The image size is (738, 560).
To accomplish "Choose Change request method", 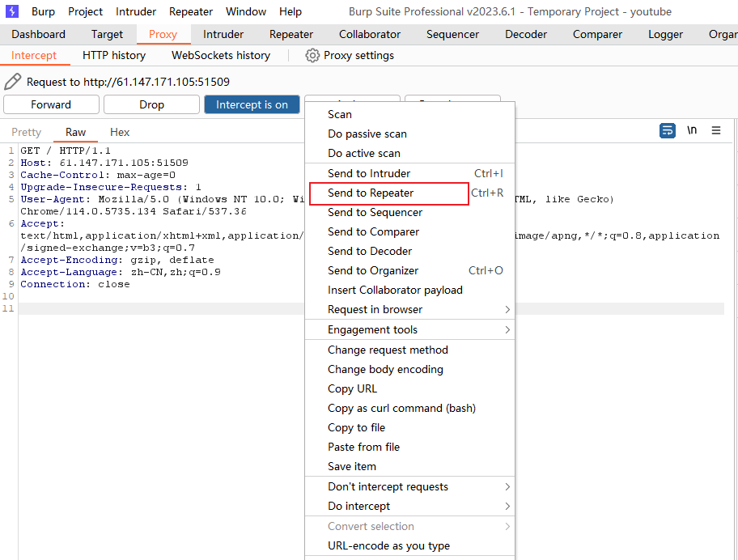I will [409, 350].
